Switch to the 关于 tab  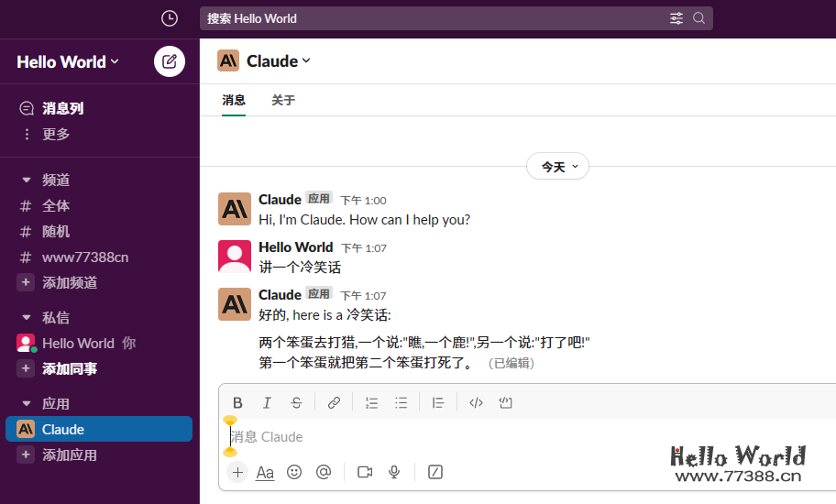pos(283,100)
